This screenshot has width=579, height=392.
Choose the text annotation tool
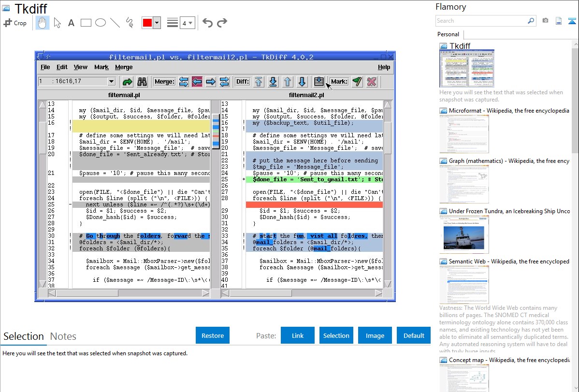(x=71, y=23)
